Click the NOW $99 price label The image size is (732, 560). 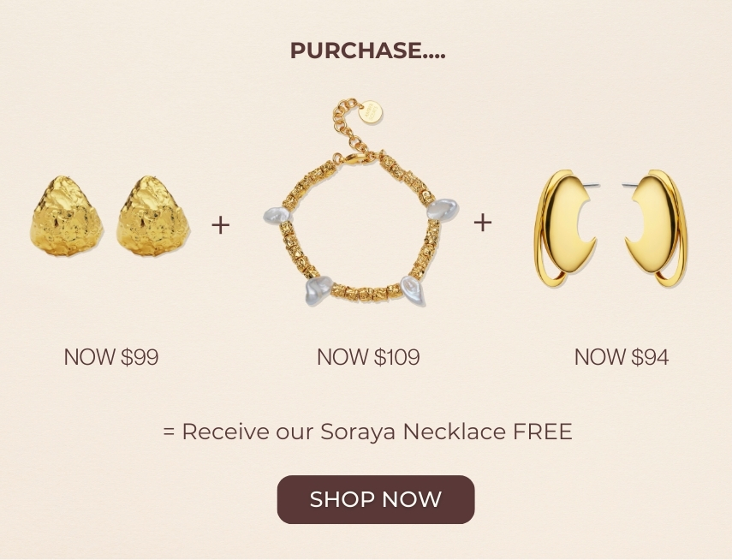click(111, 357)
